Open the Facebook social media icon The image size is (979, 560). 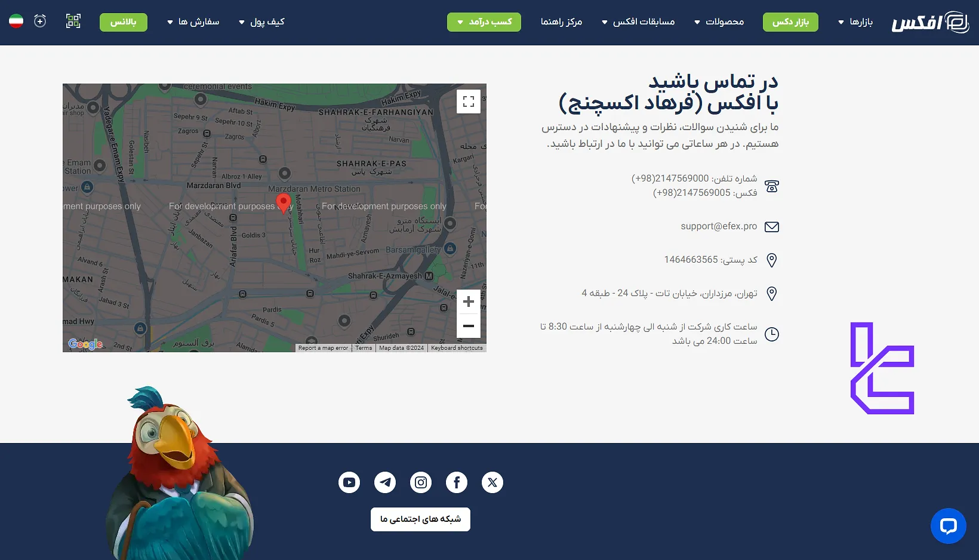(457, 482)
